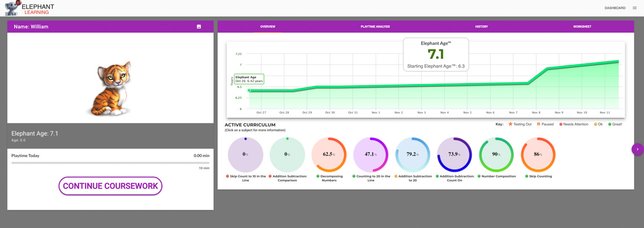This screenshot has height=228, width=644.
Task: Click the Needs Attention red dot
Action: tap(561, 124)
